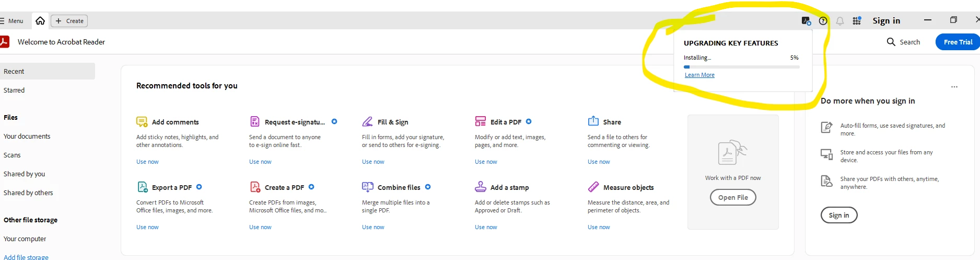The width and height of the screenshot is (980, 260).
Task: Click Recommended tools for you heading
Action: click(x=187, y=86)
